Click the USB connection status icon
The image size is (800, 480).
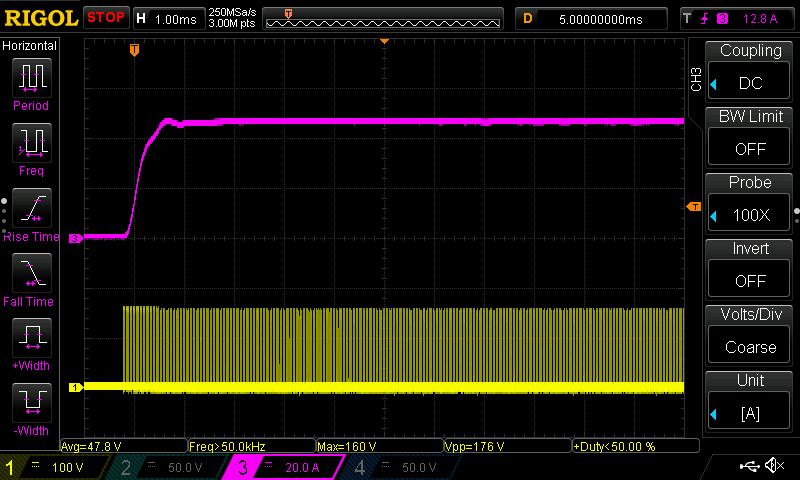pyautogui.click(x=752, y=466)
